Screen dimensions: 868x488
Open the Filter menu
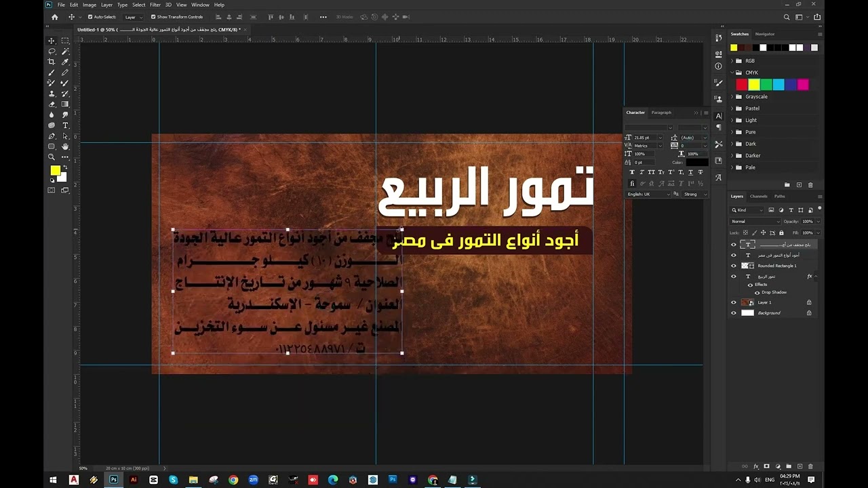[155, 5]
